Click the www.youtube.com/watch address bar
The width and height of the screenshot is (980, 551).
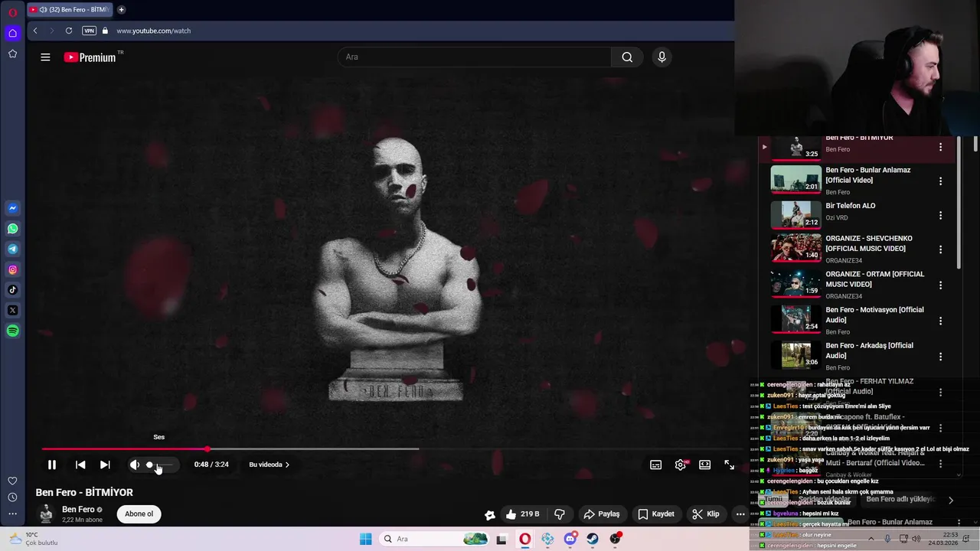153,31
